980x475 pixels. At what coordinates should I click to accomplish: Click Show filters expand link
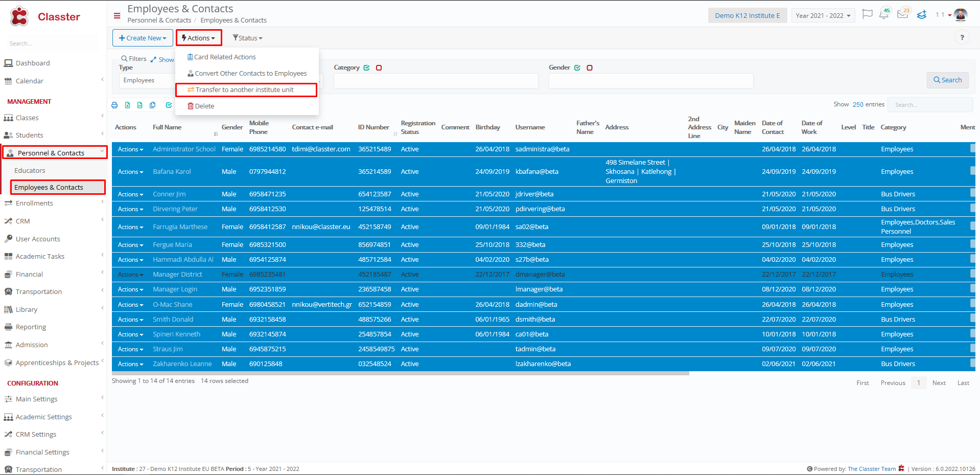point(162,59)
